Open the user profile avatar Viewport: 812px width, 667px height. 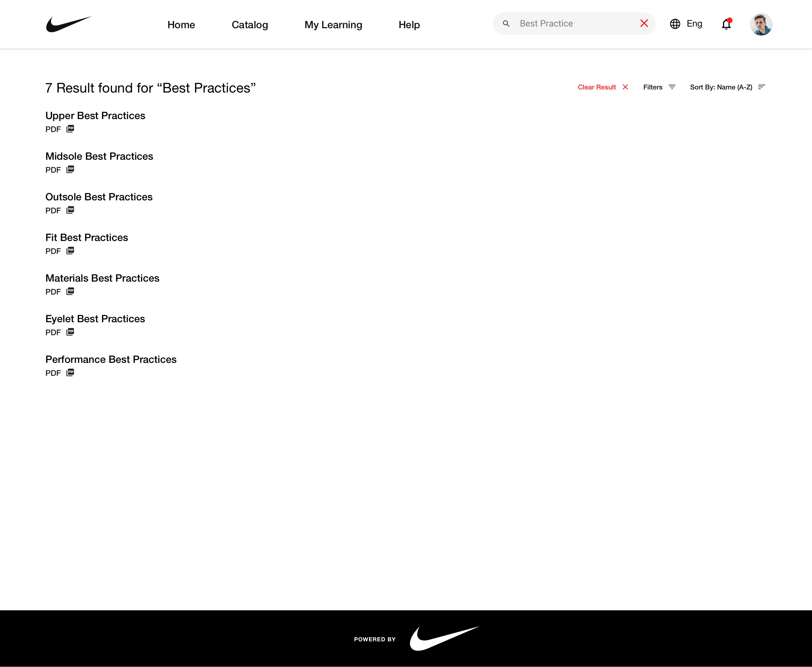point(761,24)
